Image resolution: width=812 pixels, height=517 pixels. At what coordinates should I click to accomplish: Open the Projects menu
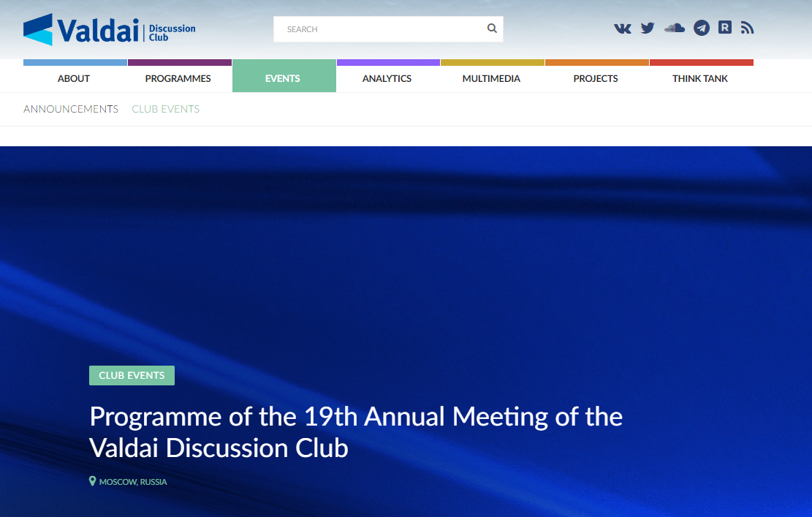596,78
